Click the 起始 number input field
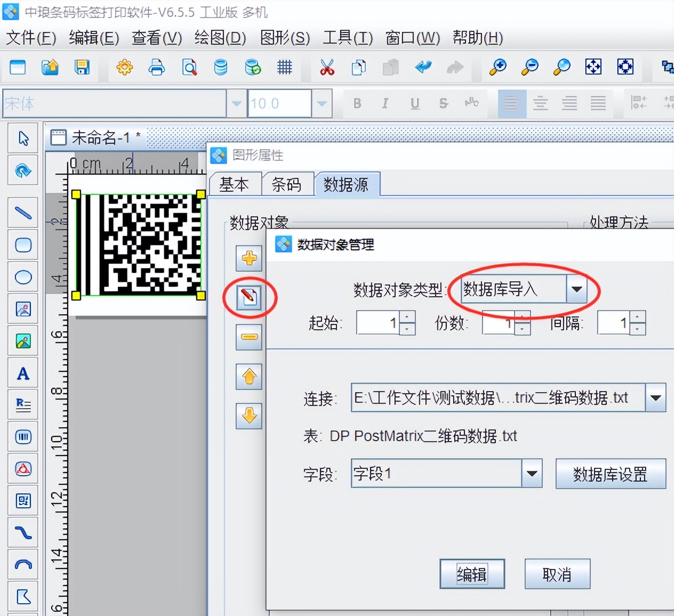This screenshot has width=674, height=616. pyautogui.click(x=378, y=323)
